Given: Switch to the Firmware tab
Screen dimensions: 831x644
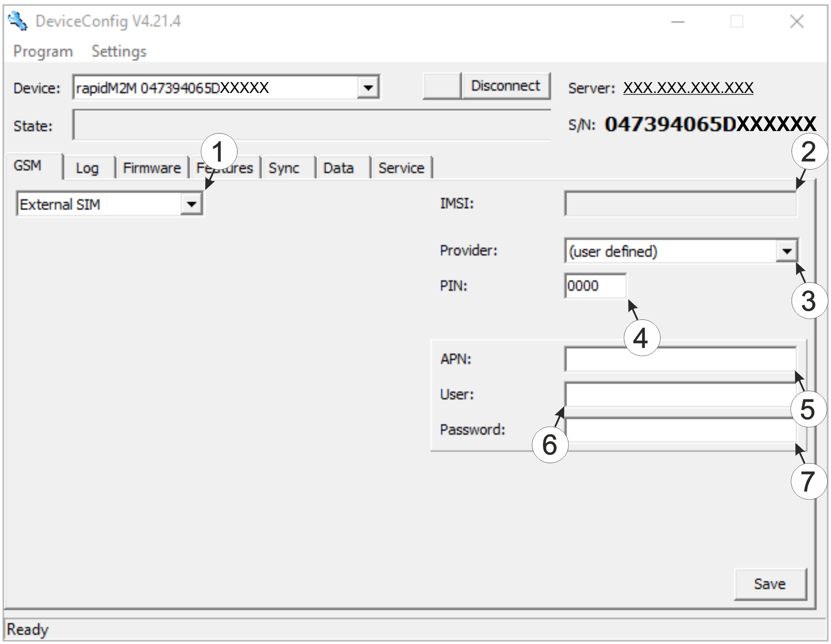Looking at the screenshot, I should click(x=152, y=168).
